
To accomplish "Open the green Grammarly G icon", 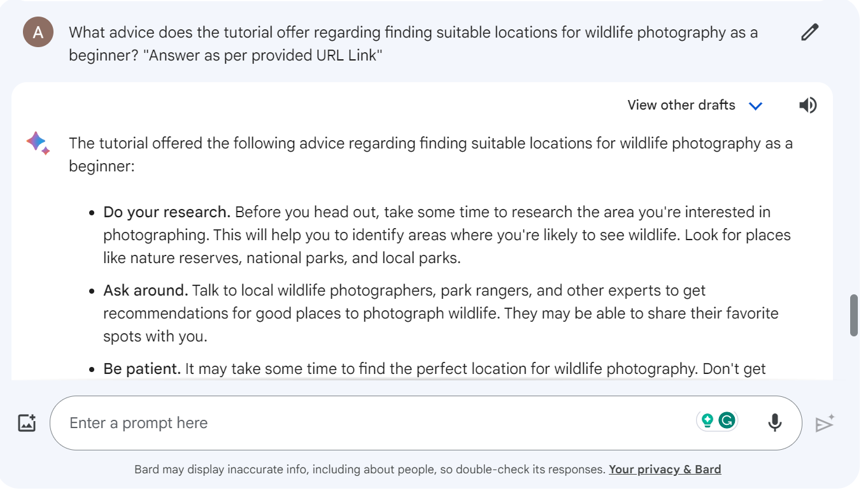I will click(727, 420).
